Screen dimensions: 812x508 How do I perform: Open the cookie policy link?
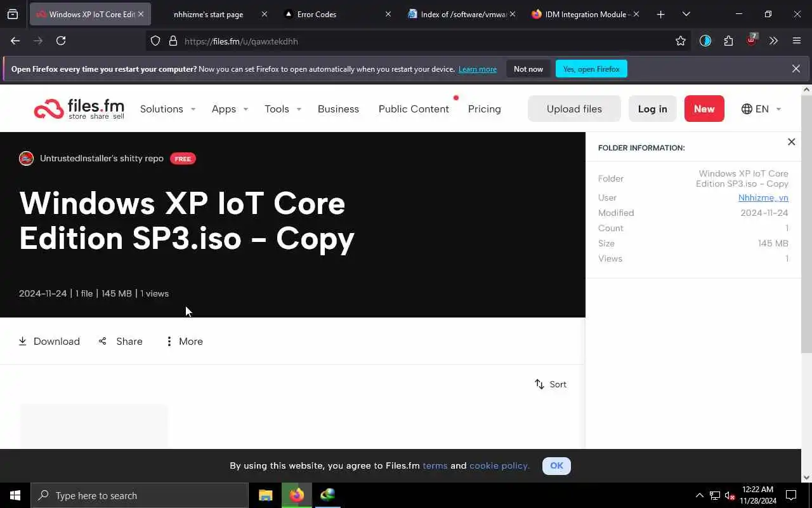(499, 465)
